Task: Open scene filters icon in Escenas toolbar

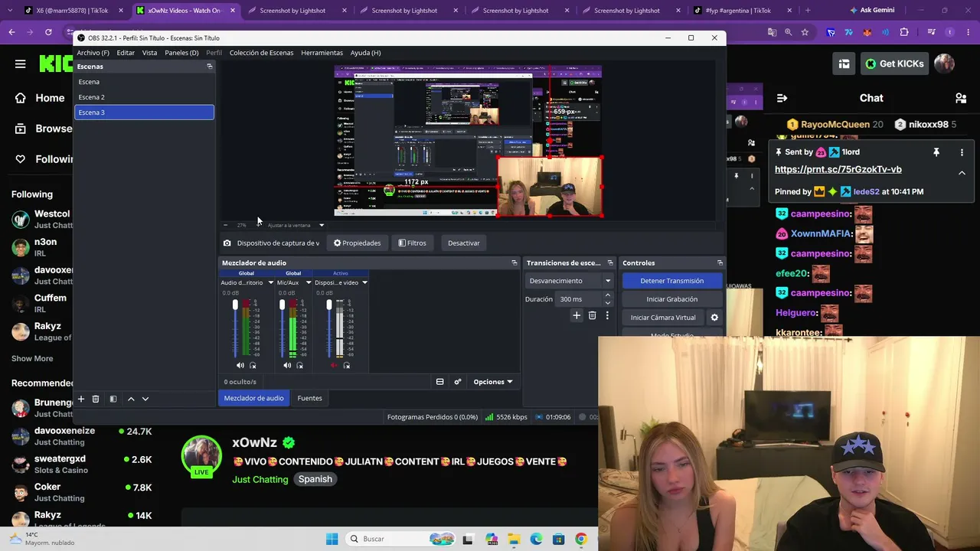Action: tap(113, 399)
